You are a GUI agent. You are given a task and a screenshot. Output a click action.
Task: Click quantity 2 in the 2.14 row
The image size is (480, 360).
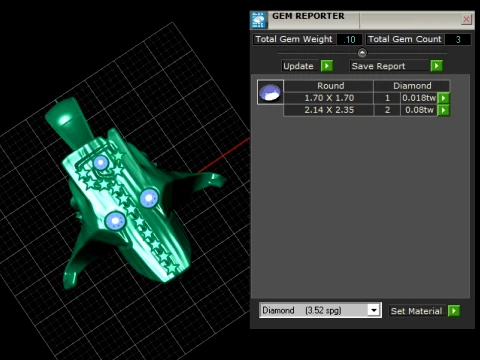[387, 110]
